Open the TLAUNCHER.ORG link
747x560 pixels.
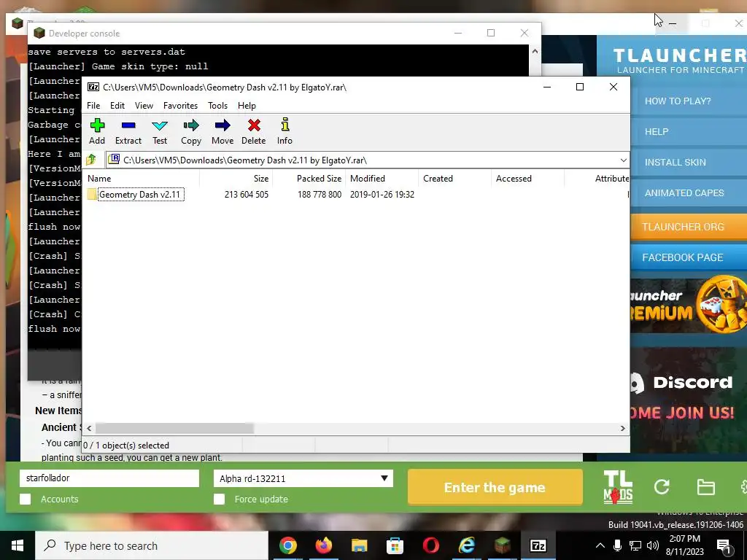(689, 227)
